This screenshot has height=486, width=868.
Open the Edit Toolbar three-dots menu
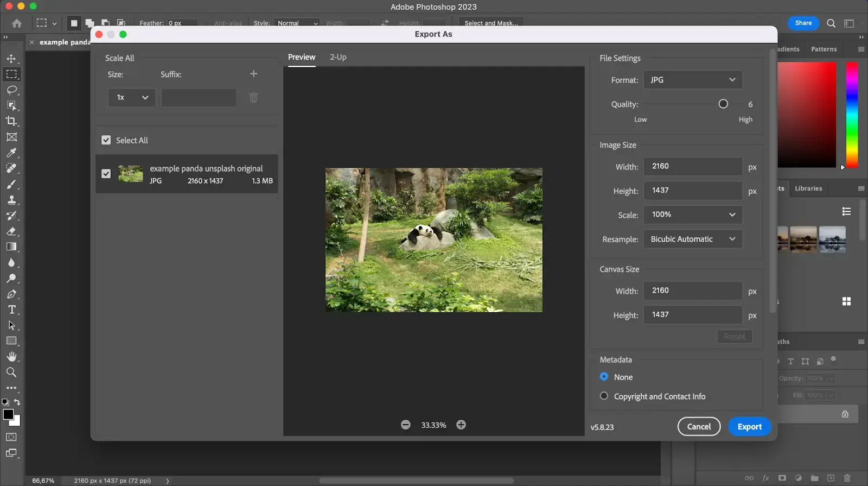point(11,388)
